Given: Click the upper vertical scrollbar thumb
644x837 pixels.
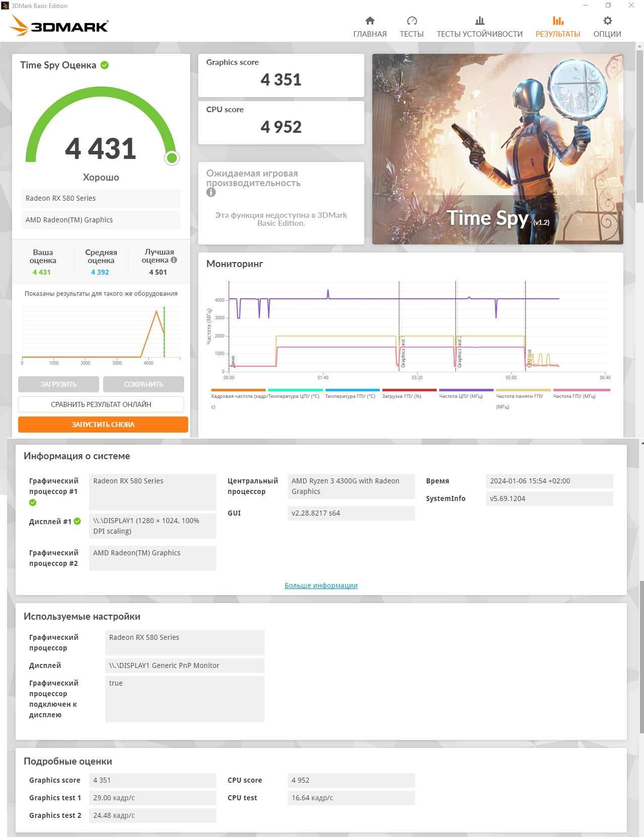Looking at the screenshot, I should tap(639, 126).
